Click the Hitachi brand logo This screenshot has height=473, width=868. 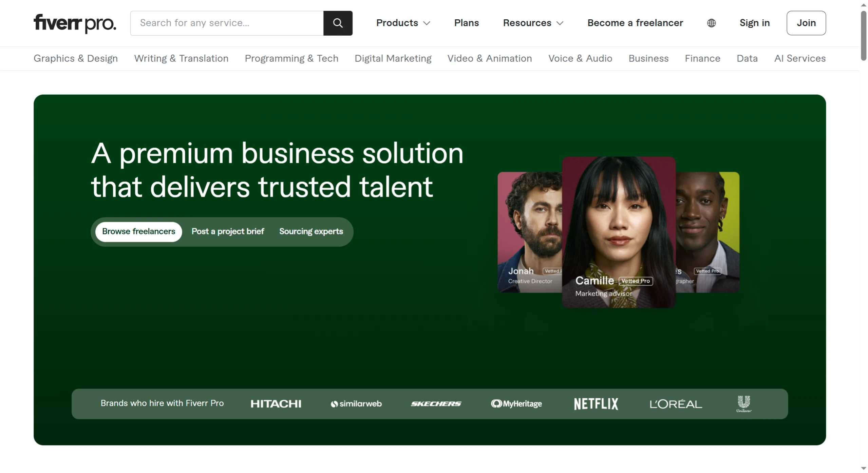(x=276, y=403)
